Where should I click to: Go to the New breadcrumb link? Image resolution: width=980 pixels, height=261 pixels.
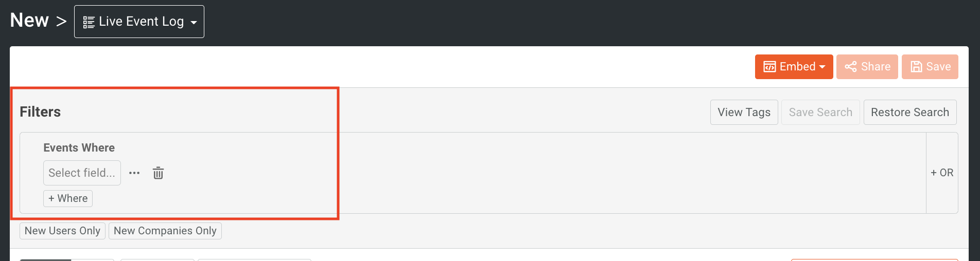pos(29,21)
